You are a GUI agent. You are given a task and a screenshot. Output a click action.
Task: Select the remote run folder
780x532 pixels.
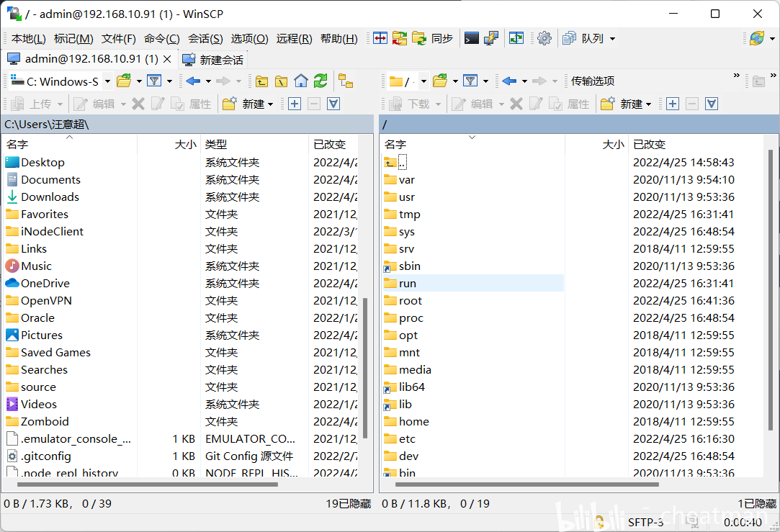400,284
